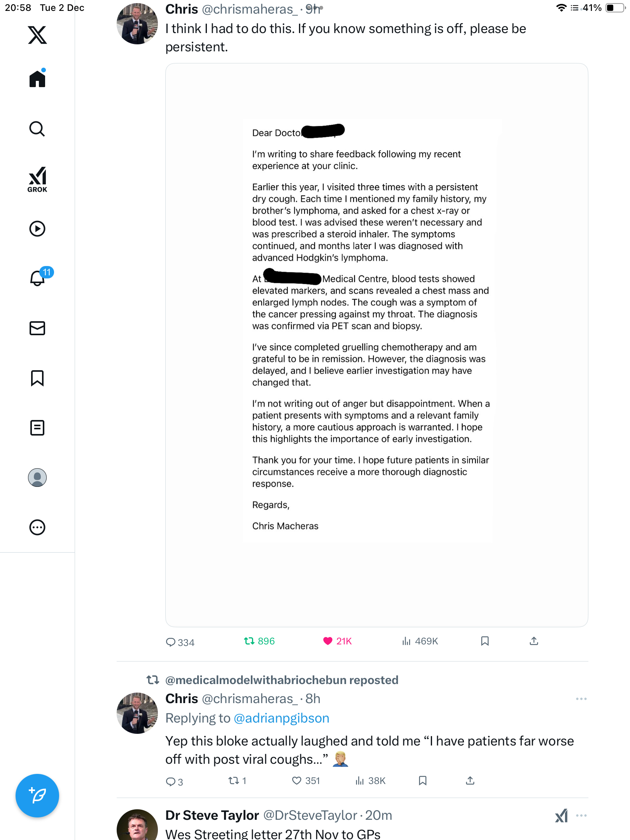
Task: Open the Profile icon in sidebar
Action: (x=37, y=478)
